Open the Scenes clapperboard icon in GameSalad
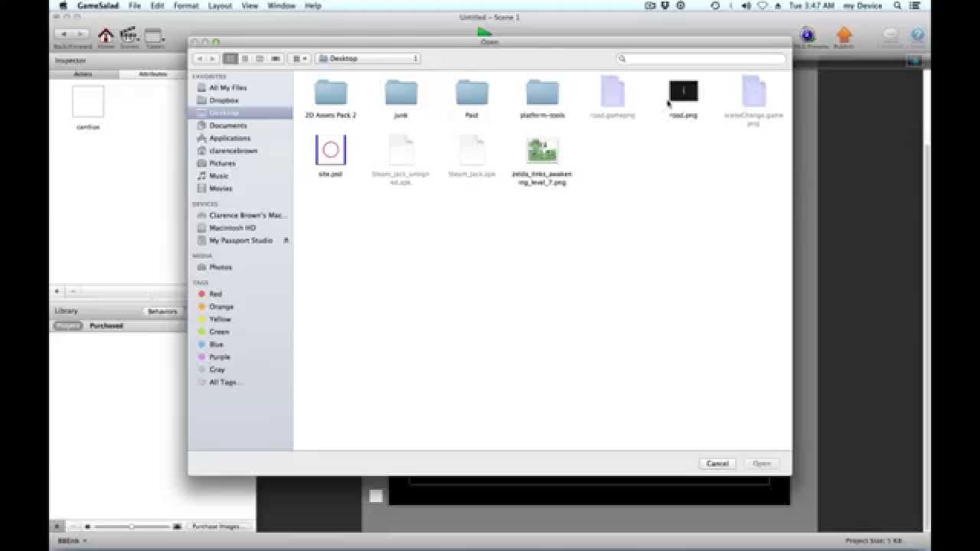 tap(129, 34)
